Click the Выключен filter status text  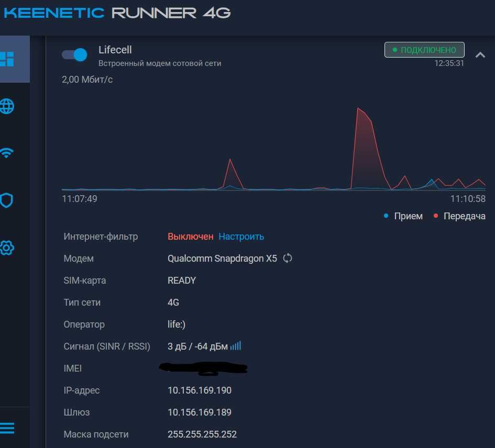190,237
